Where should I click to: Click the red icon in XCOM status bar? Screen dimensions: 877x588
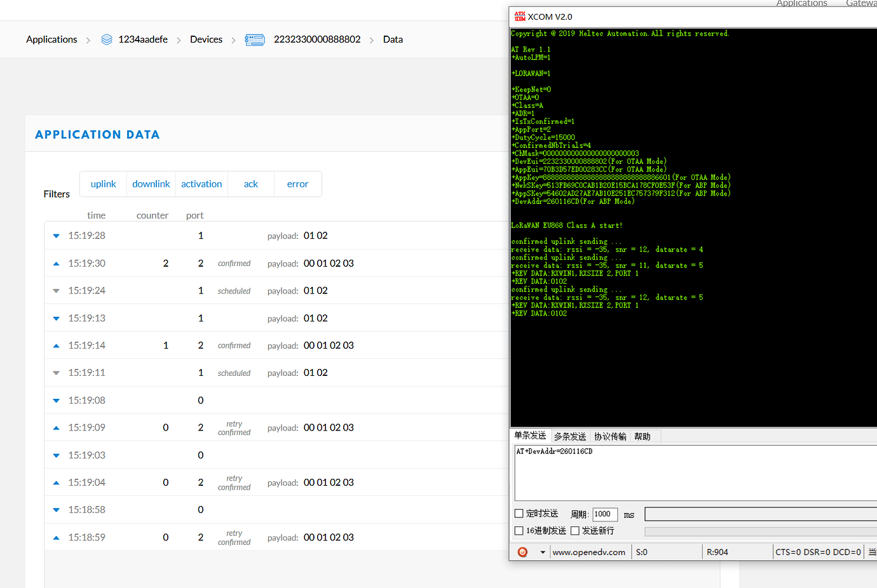click(x=522, y=552)
